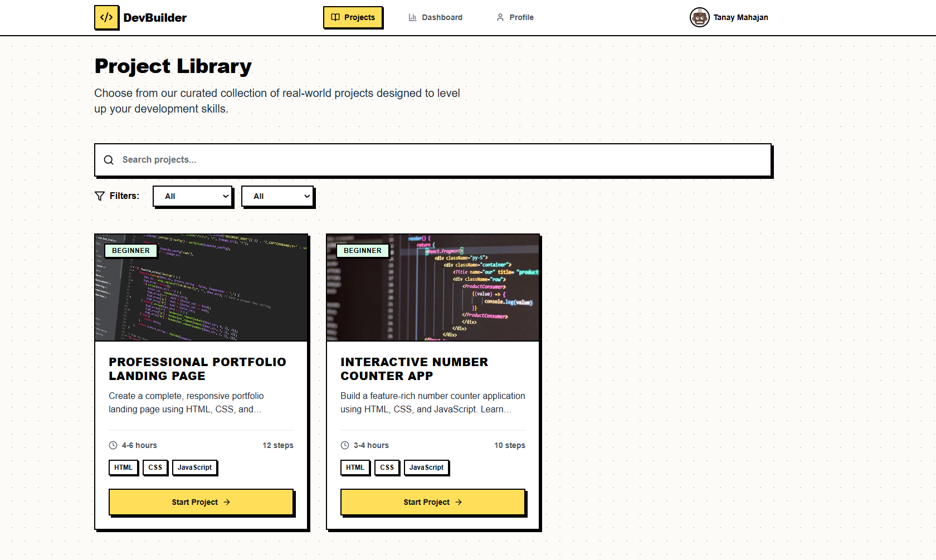936x560 pixels.
Task: Open Interactive Number Counter App title
Action: [414, 369]
